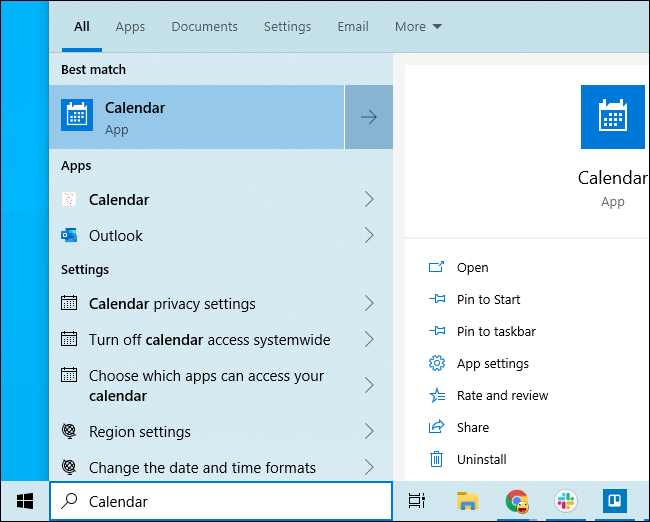Click the Calendar app icon in Best match
Image resolution: width=650 pixels, height=522 pixels.
77,115
